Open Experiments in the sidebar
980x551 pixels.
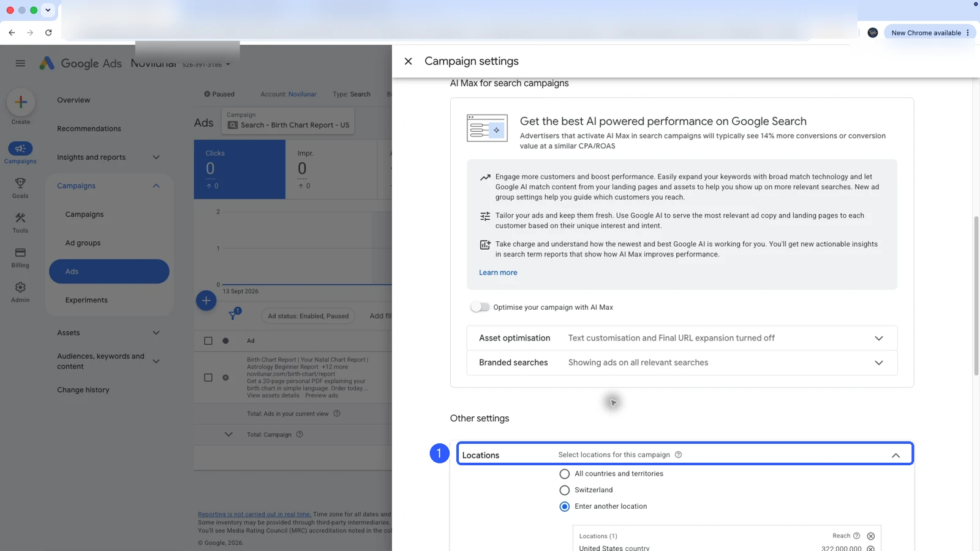(86, 300)
